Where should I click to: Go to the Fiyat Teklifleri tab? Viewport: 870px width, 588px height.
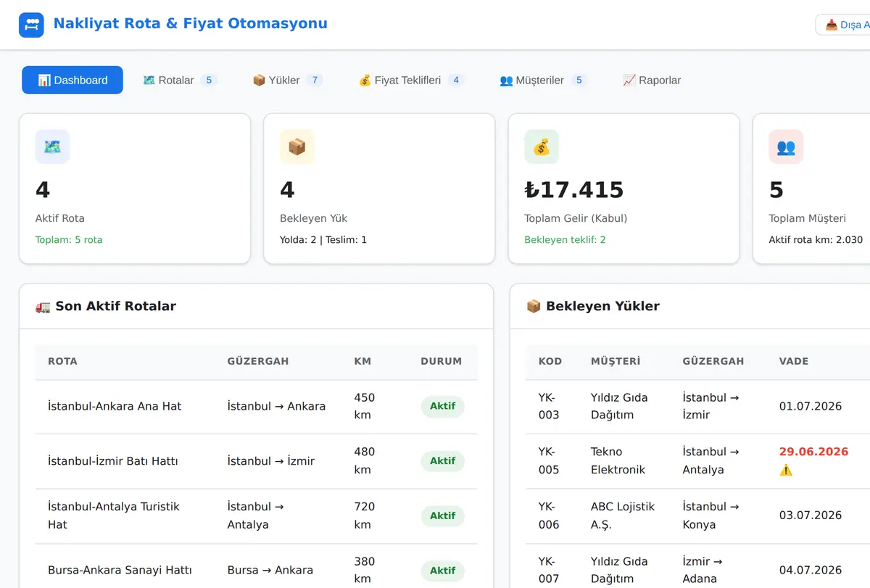pos(412,80)
